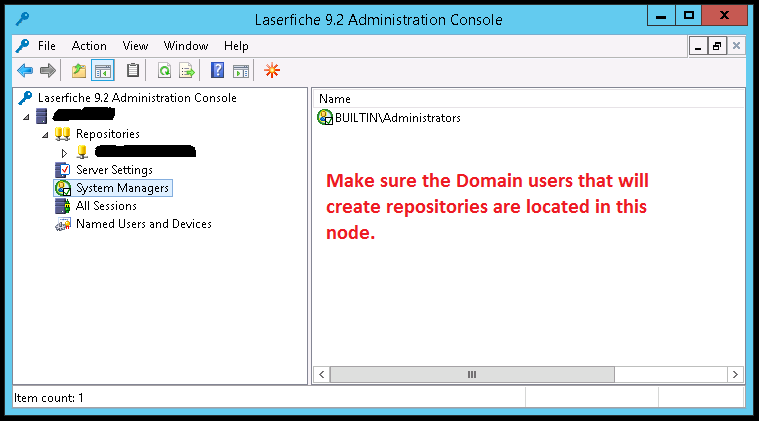Maximize the Administration Console window
The height and width of the screenshot is (421, 759).
688,16
